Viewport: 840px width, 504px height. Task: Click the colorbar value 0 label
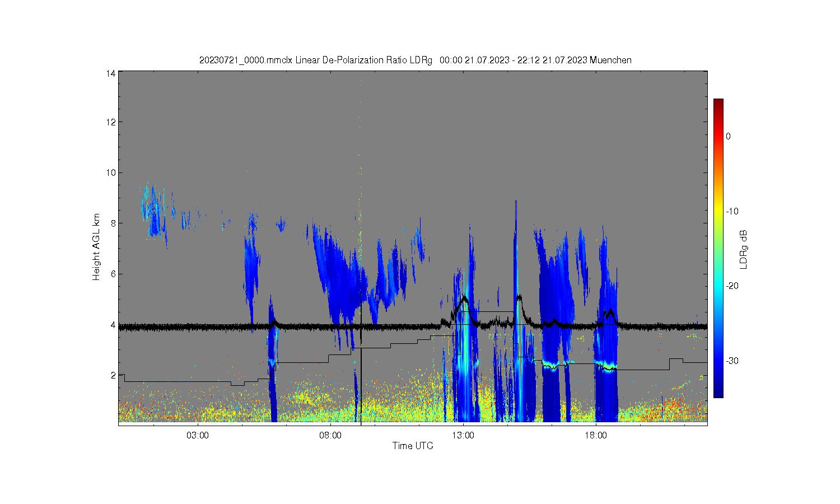(729, 136)
